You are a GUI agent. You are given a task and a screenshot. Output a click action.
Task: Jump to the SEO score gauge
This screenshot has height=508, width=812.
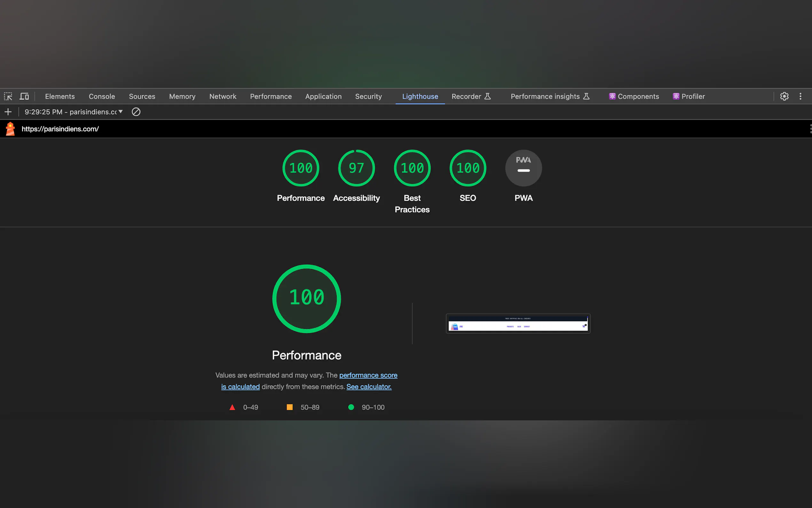468,168
